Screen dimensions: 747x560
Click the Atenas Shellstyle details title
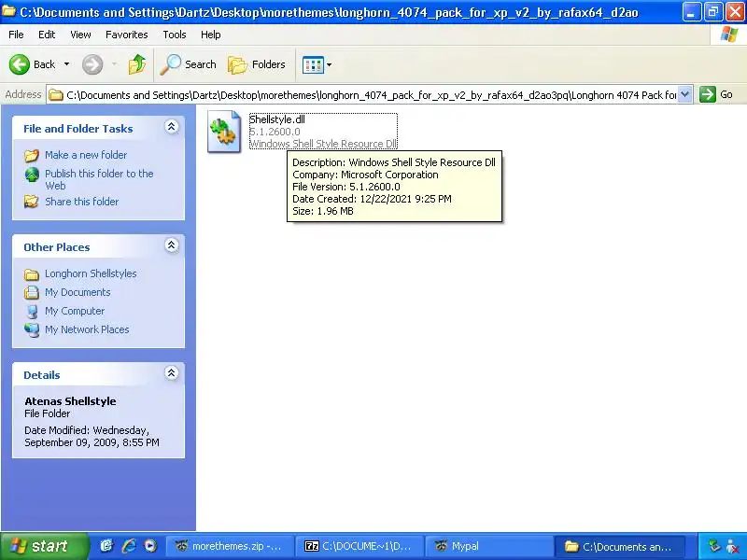pyautogui.click(x=71, y=401)
